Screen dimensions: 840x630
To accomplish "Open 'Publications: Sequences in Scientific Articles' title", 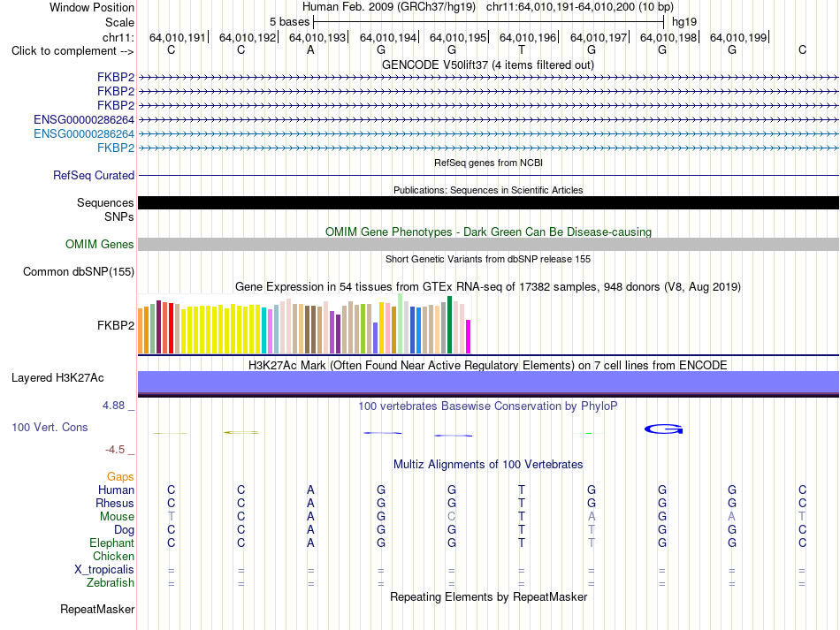I will pos(488,190).
